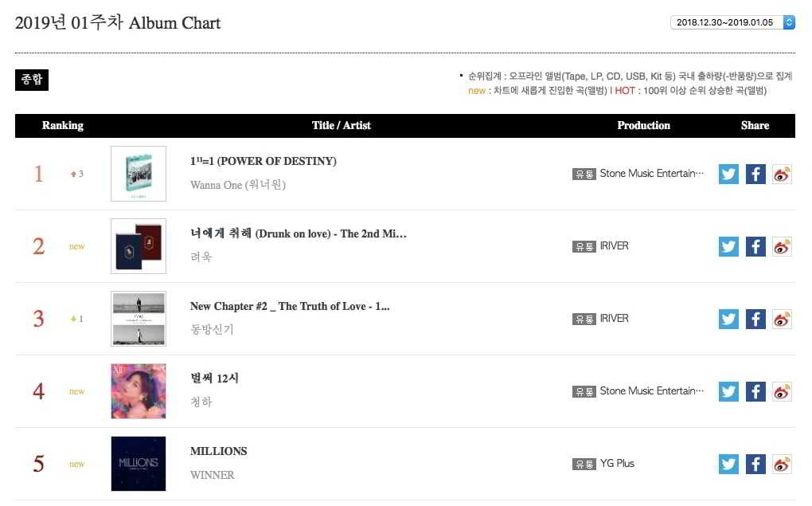Share Wanna One album on Weibo
Viewport: 812px width, 506px height.
point(783,174)
